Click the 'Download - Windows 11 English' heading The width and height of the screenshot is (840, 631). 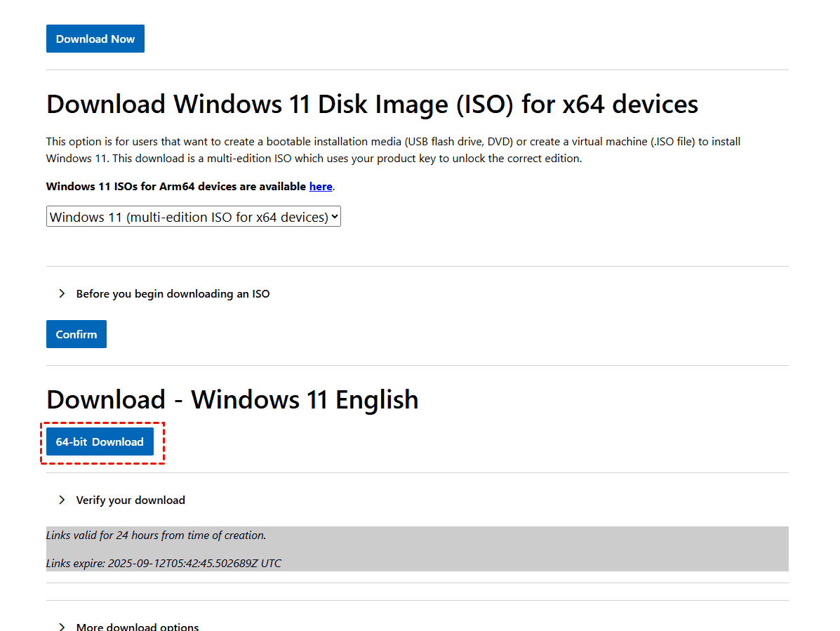coord(232,400)
